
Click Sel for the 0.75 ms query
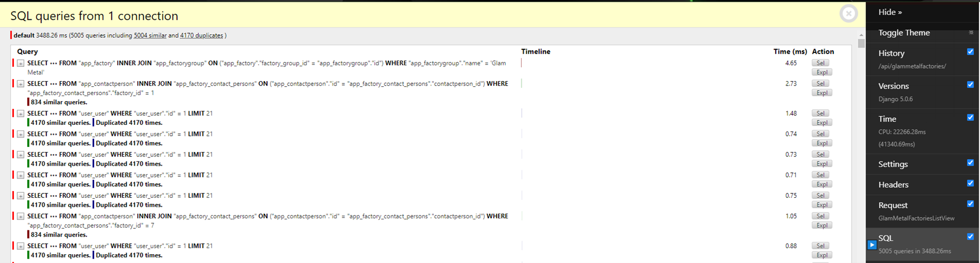click(821, 195)
